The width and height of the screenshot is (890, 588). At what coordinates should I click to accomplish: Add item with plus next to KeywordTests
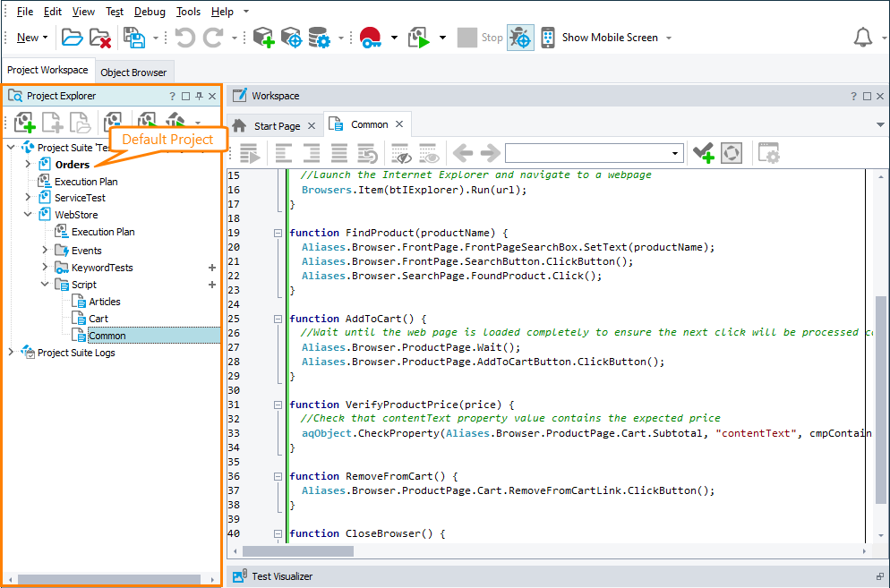coord(212,268)
